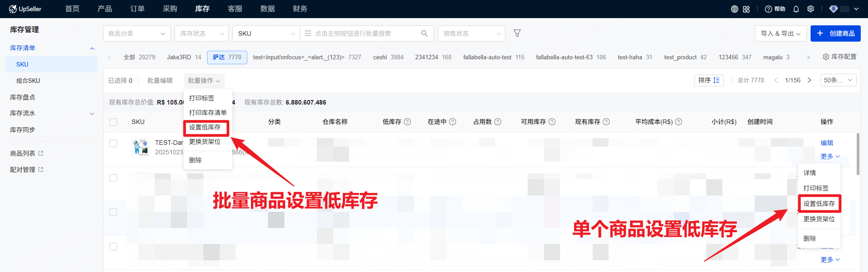Click 编辑 link in first row

click(826, 143)
